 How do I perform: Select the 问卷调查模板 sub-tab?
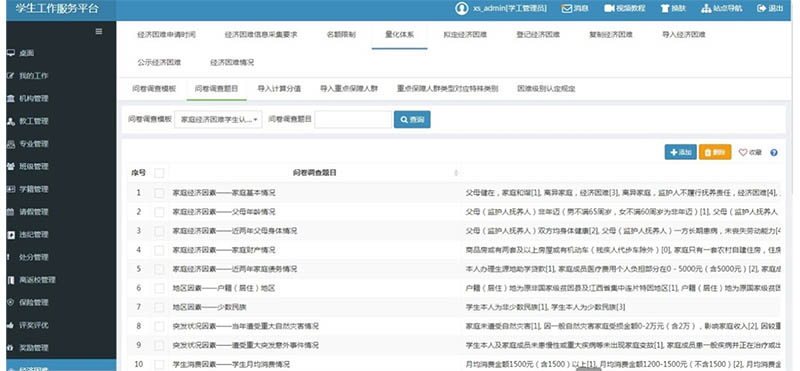154,89
